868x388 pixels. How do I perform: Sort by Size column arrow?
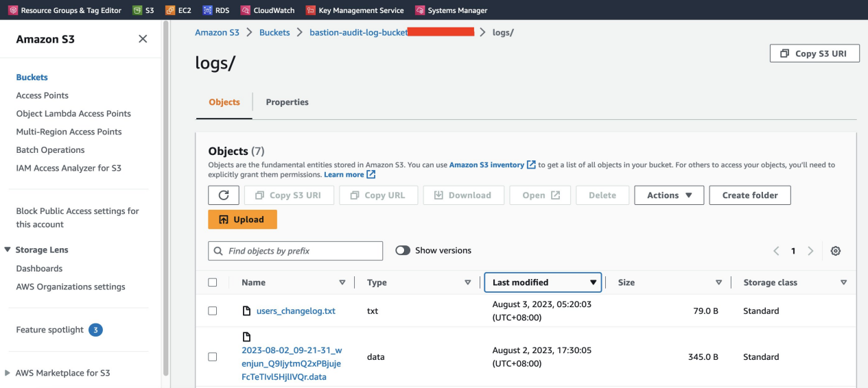click(x=718, y=282)
